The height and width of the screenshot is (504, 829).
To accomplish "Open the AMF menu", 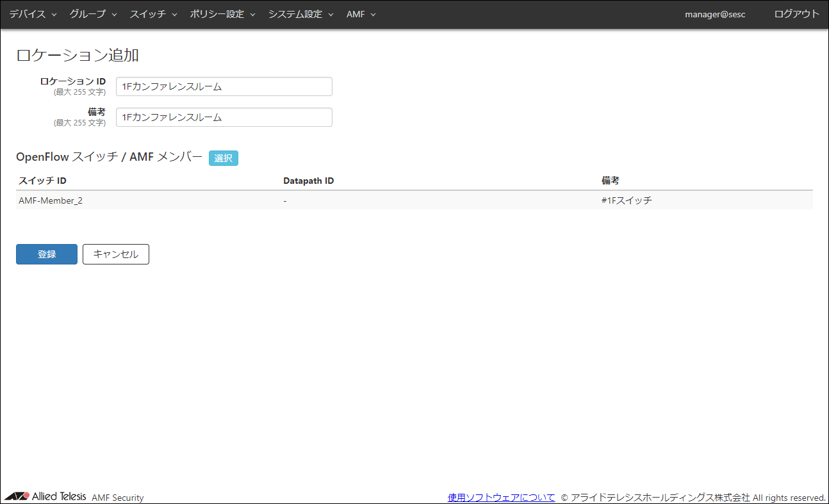I will (361, 14).
